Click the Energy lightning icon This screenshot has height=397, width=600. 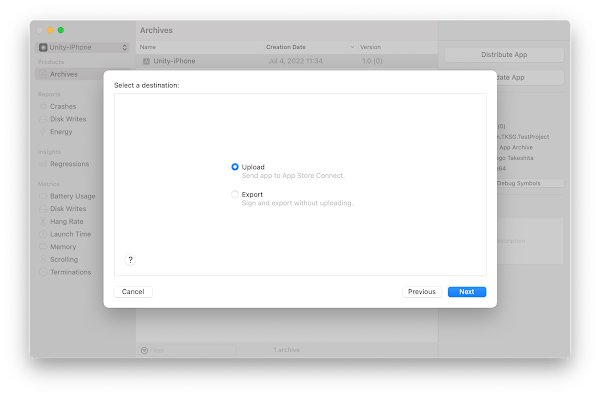(x=43, y=131)
